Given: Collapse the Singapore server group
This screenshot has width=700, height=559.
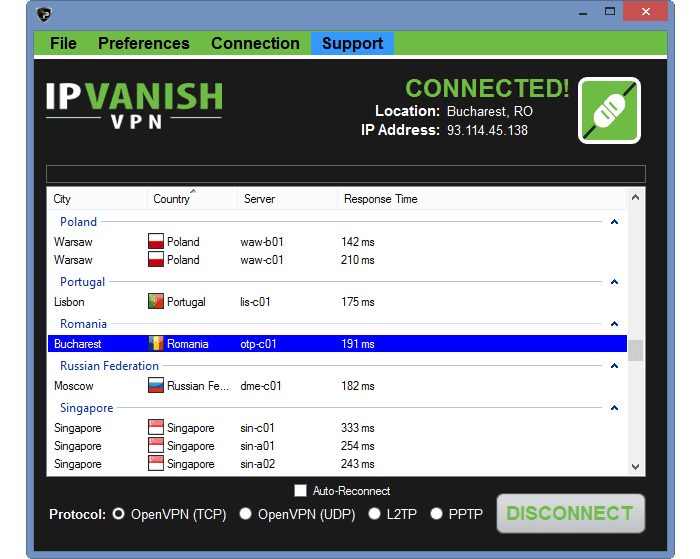Looking at the screenshot, I should pos(614,408).
